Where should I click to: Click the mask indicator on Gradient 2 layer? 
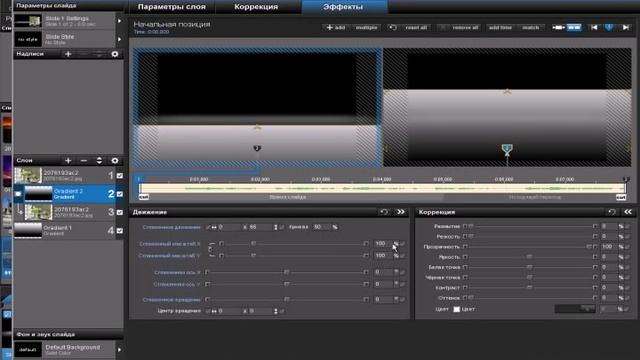click(18, 194)
